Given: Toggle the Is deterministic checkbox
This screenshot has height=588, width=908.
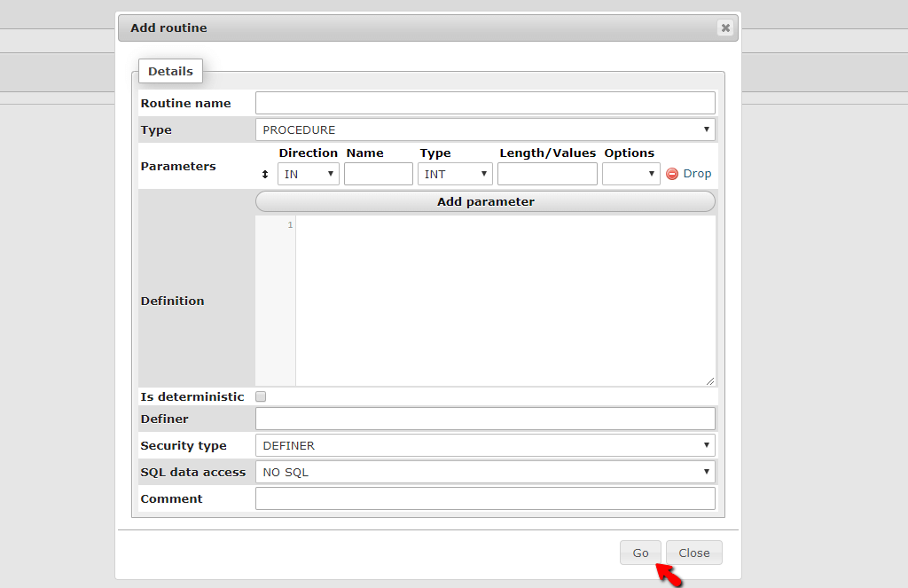Looking at the screenshot, I should [261, 396].
